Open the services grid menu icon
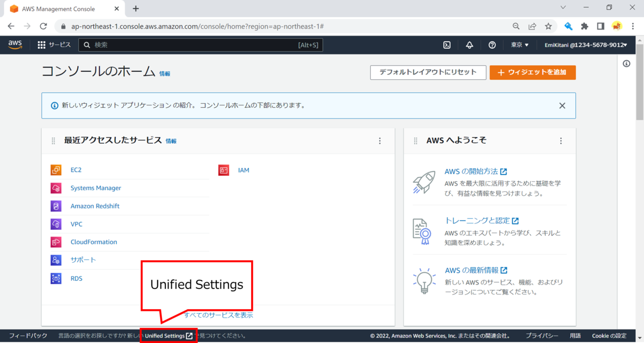 click(x=42, y=45)
